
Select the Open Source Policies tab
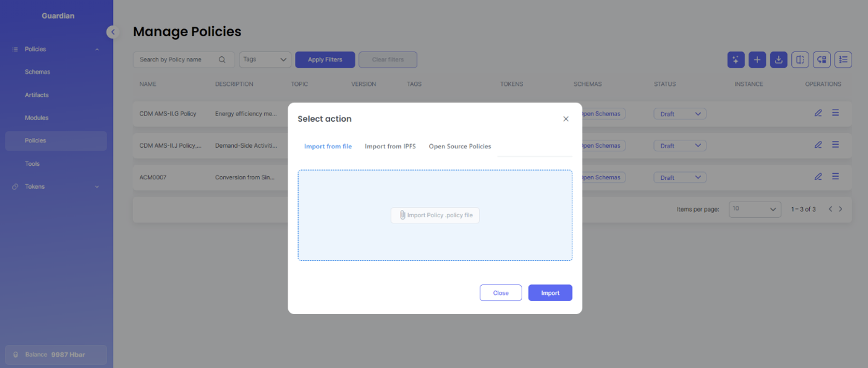459,146
